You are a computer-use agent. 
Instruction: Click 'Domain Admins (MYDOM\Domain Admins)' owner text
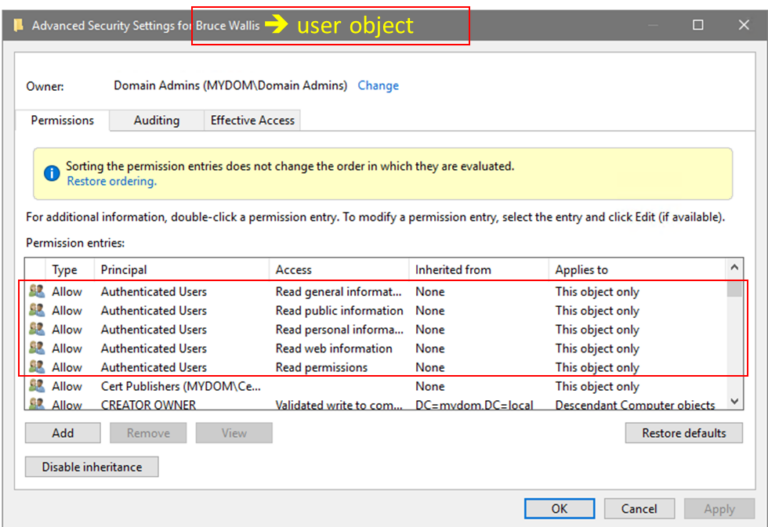coord(230,85)
